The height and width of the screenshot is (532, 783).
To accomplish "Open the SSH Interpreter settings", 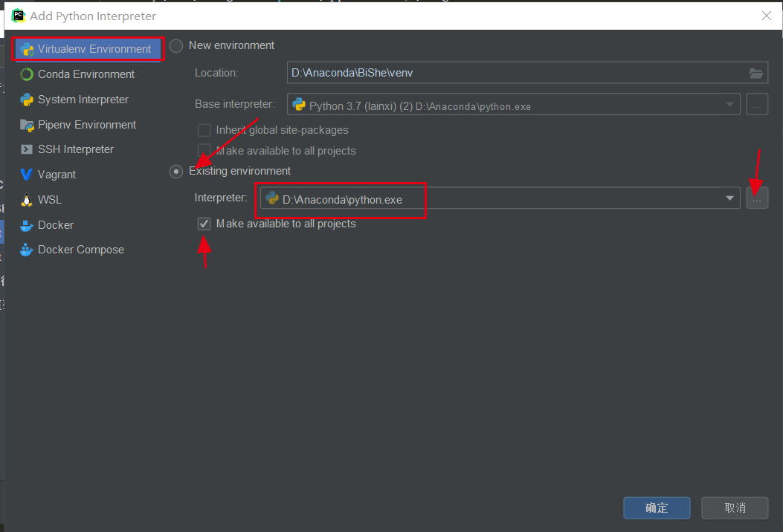I will point(80,149).
